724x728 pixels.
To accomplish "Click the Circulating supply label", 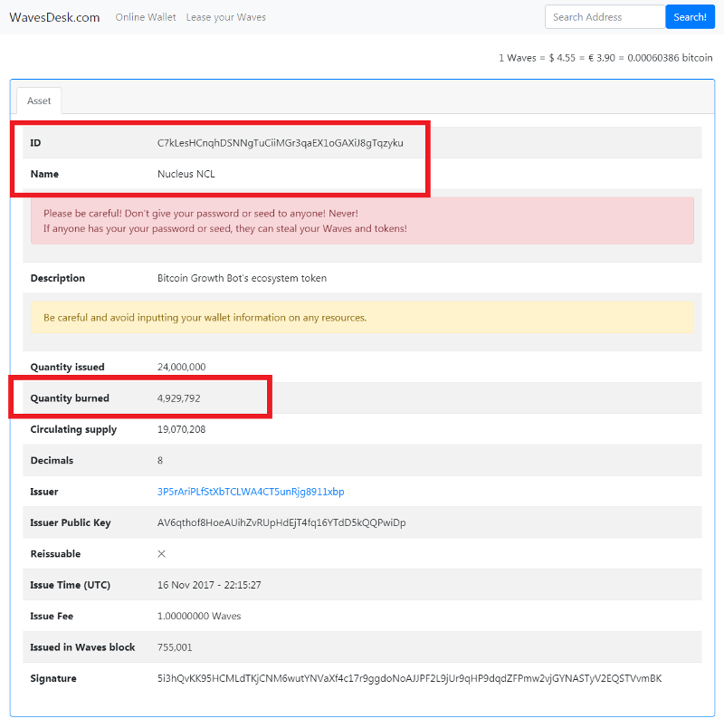I will (x=73, y=429).
